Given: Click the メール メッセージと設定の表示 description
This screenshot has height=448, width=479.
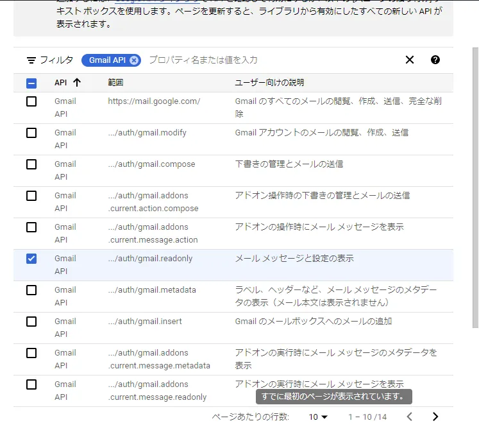Looking at the screenshot, I should tap(294, 259).
